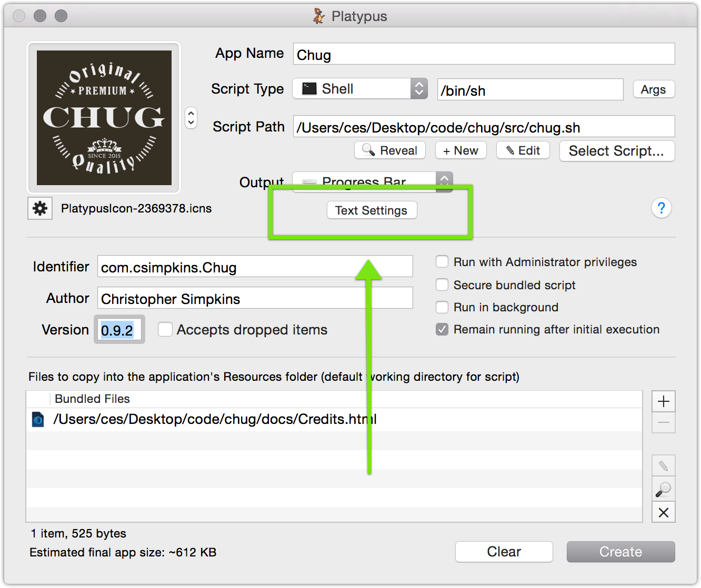Open help with the question mark button
Viewport: 701px width, 588px height.
(661, 208)
